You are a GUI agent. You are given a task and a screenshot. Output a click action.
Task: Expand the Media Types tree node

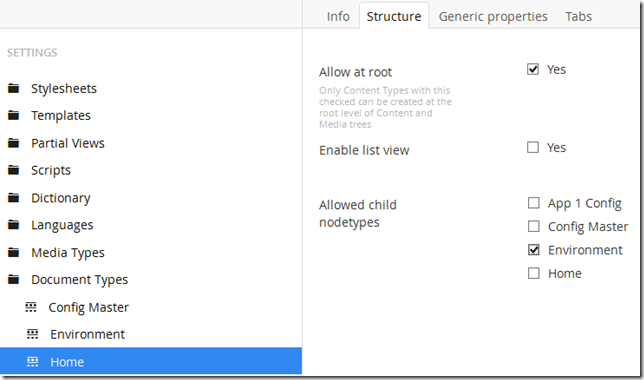(14, 252)
